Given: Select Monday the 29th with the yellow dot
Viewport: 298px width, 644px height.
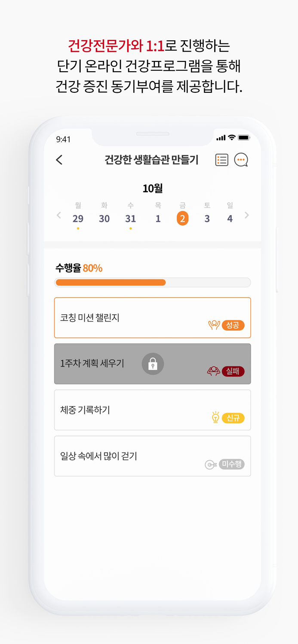Looking at the screenshot, I should pyautogui.click(x=78, y=219).
